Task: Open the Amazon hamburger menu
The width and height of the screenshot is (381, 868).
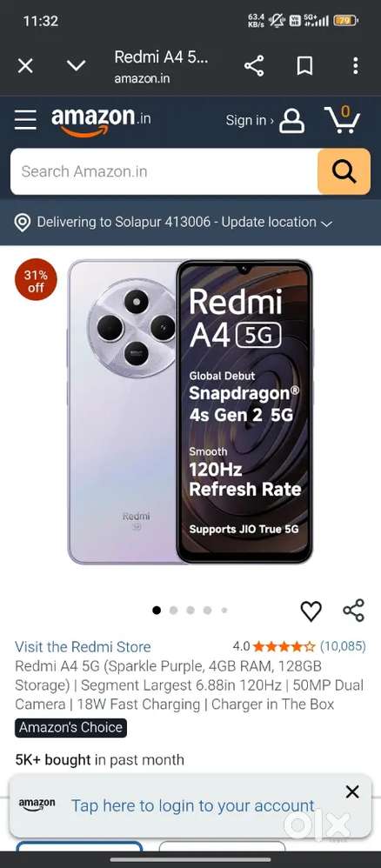Action: [x=25, y=119]
